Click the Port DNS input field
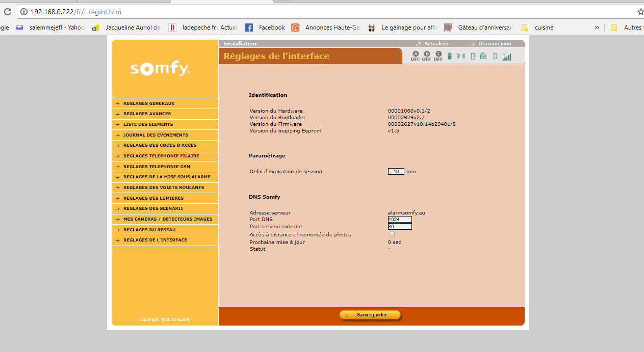Viewport: 644px width, 352px height. click(x=400, y=220)
